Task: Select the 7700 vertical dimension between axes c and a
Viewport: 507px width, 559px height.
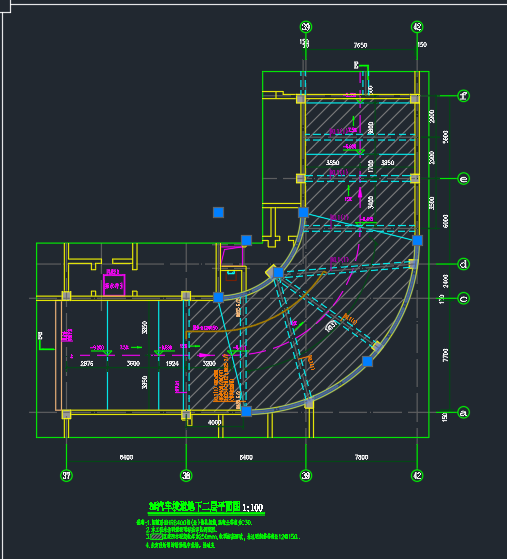Action: [x=445, y=355]
